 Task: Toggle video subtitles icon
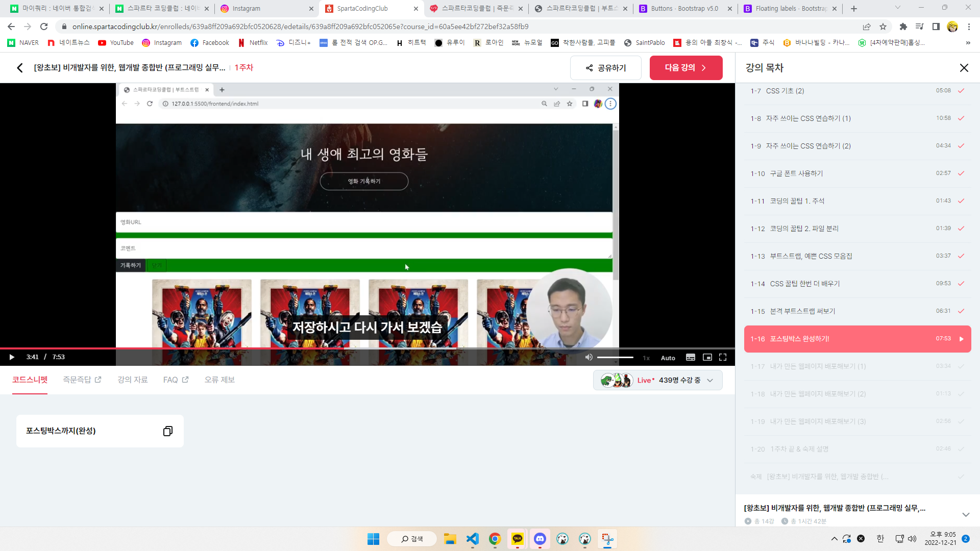click(x=691, y=357)
